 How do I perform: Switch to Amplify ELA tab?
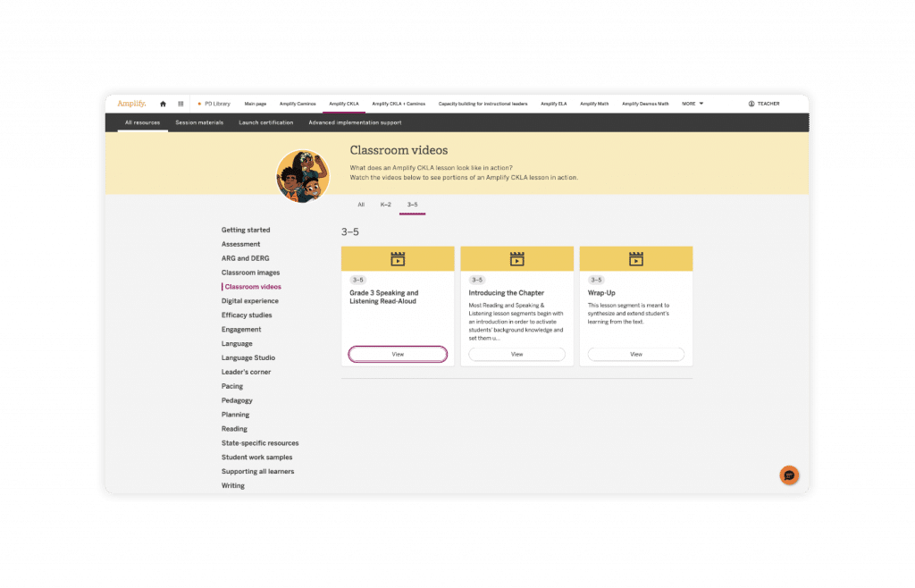[x=554, y=104]
